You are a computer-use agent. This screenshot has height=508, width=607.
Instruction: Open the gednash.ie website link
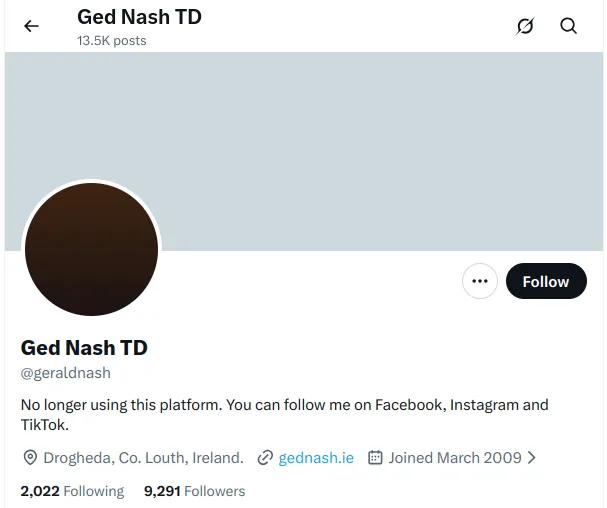[x=316, y=458]
